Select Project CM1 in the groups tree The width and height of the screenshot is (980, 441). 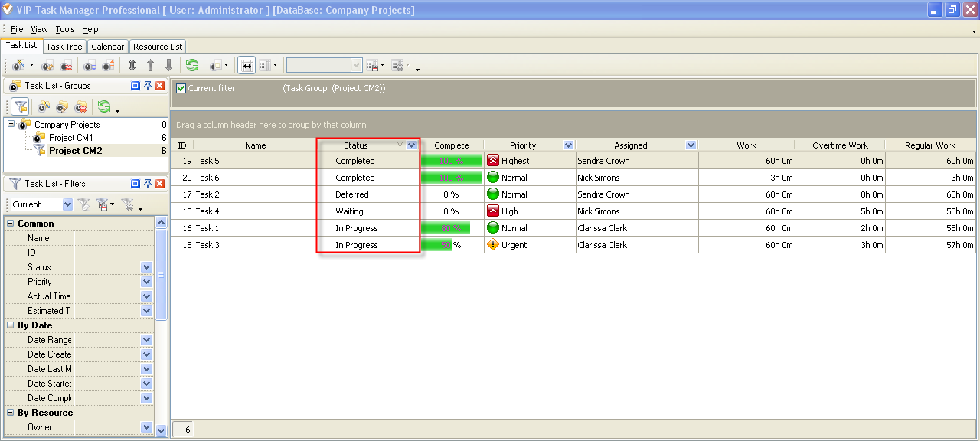tap(70, 138)
